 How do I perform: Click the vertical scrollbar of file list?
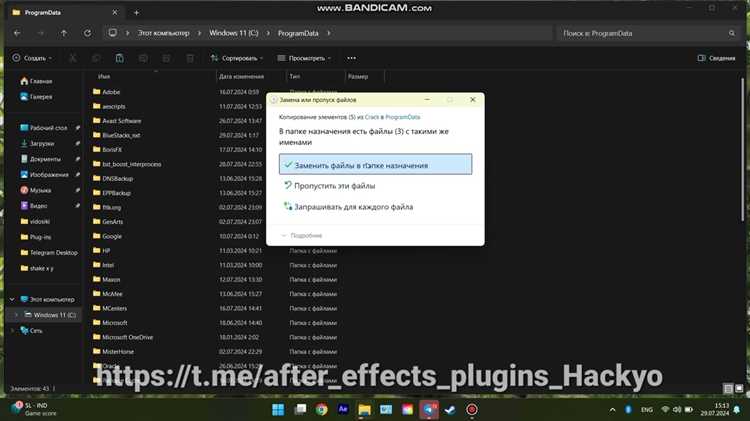pos(742,148)
